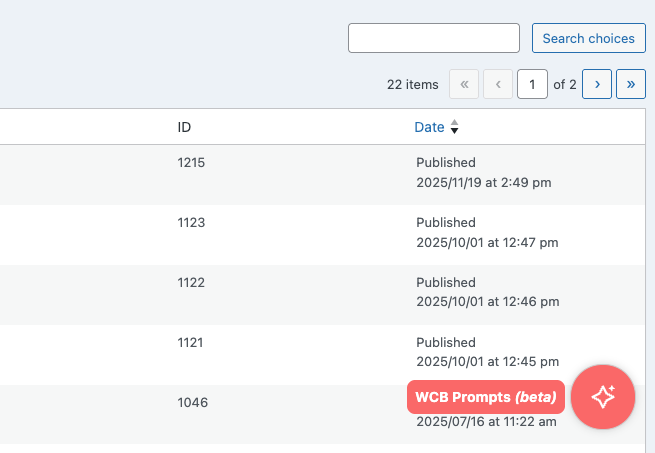Viewport: 655px width, 453px height.
Task: Click the sparkle AI floating button
Action: pos(602,396)
